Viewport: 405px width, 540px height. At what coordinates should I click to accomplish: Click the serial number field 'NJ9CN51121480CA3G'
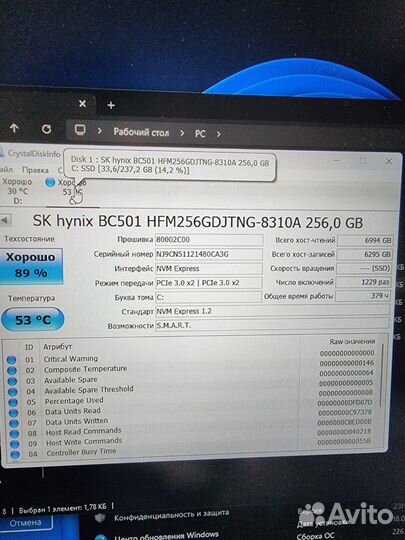209,254
